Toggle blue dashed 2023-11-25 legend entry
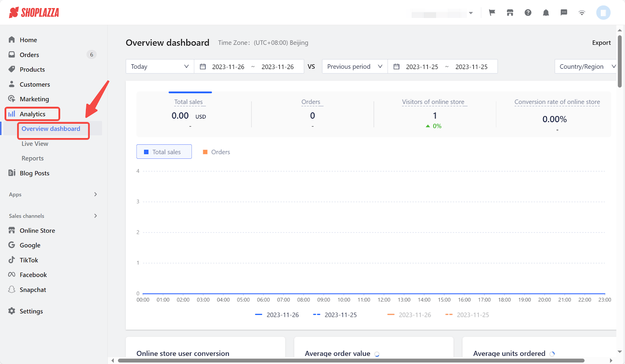 point(335,315)
